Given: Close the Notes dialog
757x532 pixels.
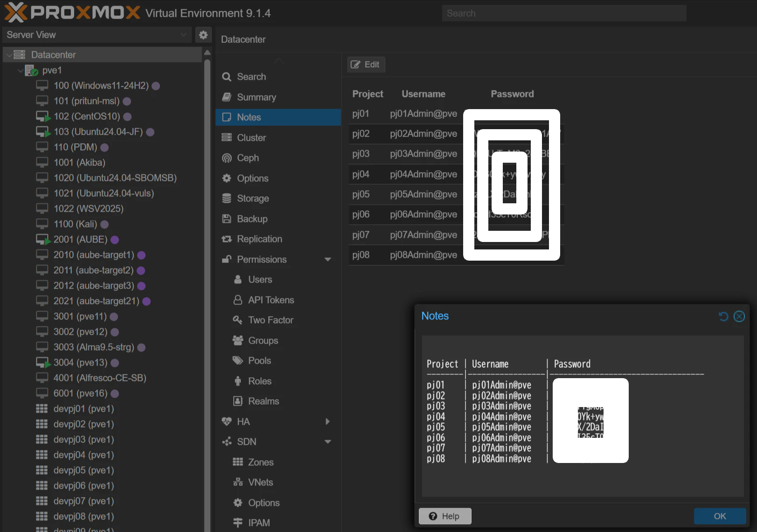Looking at the screenshot, I should pos(739,317).
